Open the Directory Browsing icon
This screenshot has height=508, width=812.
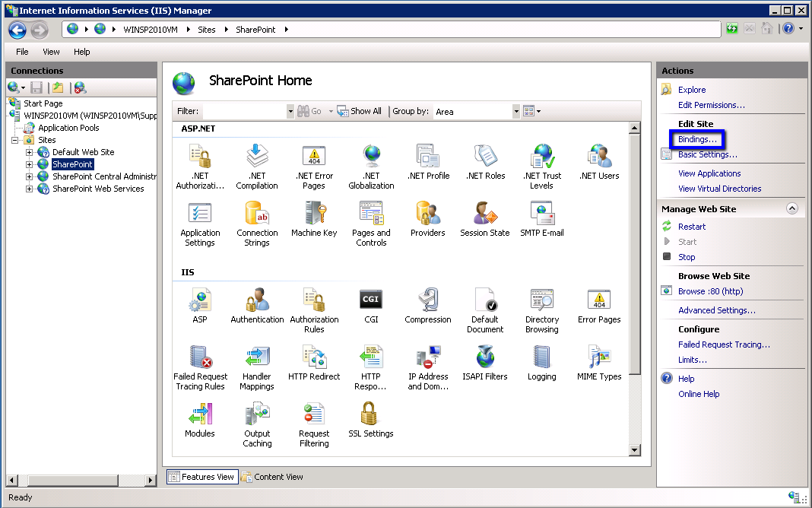[x=541, y=301]
